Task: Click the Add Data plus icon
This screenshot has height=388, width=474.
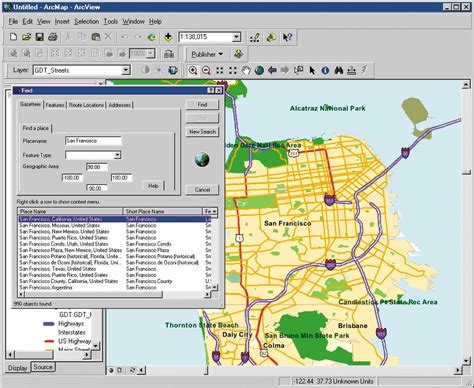Action: click(x=168, y=37)
